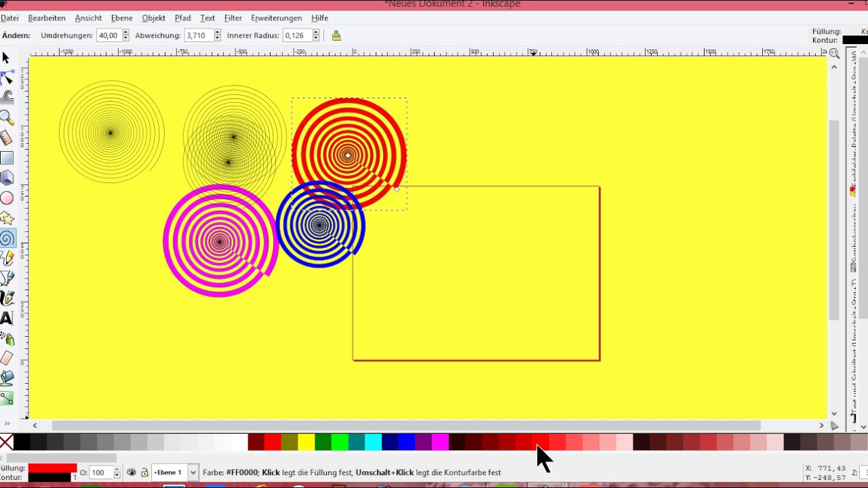Select the Node edit tool
868x488 pixels.
[6, 77]
